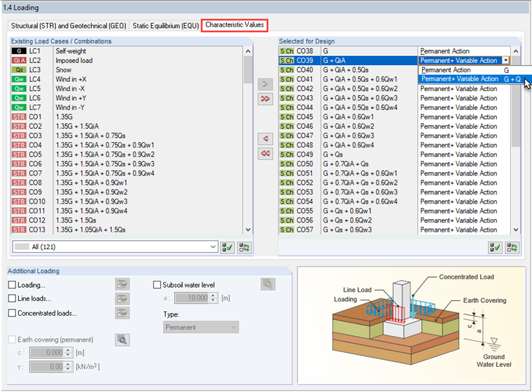Open the Loading edit button
This screenshot has width=532, height=392.
(x=122, y=284)
